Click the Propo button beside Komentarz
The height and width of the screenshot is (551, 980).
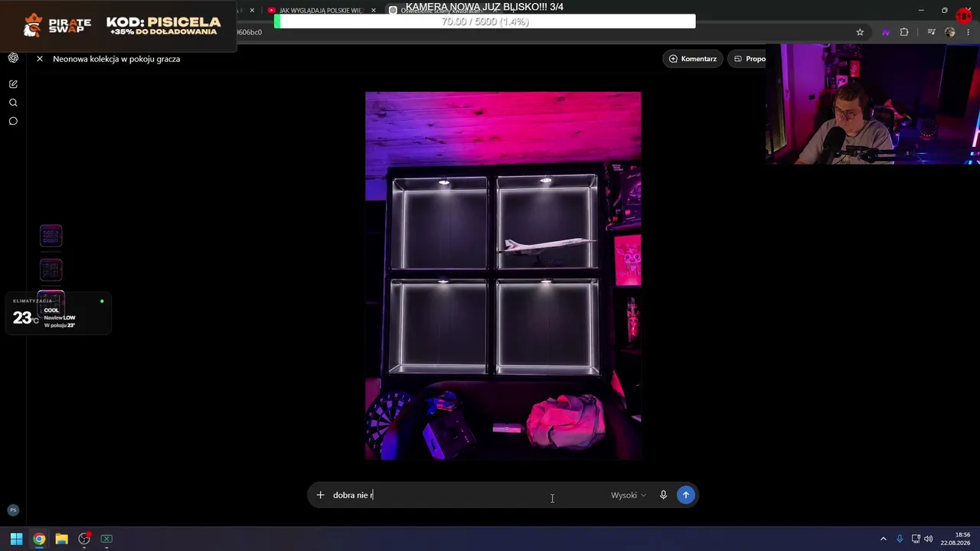(x=748, y=59)
